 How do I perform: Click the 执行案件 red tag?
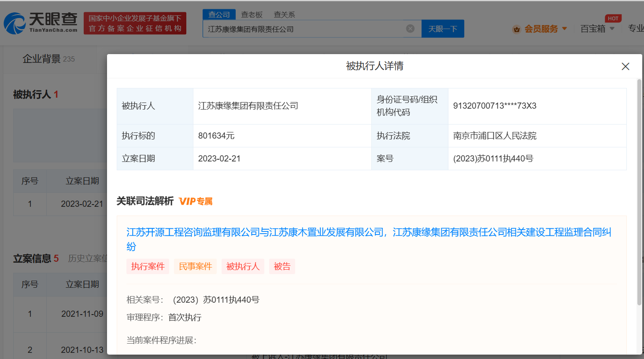148,266
